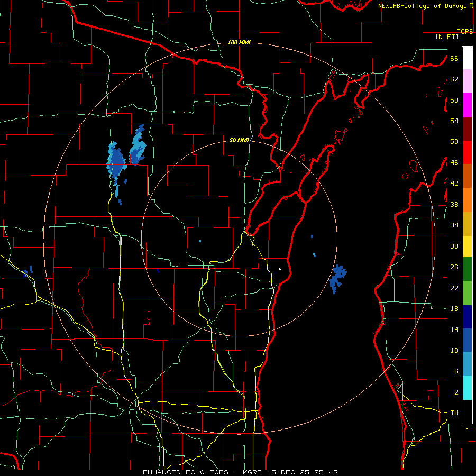Viewport: 476px width, 476px height.
Task: Click the "14" scale label
Action: [454, 329]
